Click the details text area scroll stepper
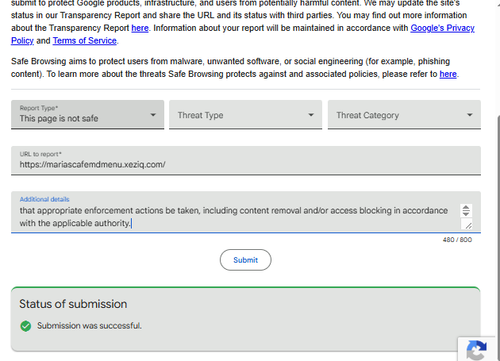 coord(466,211)
